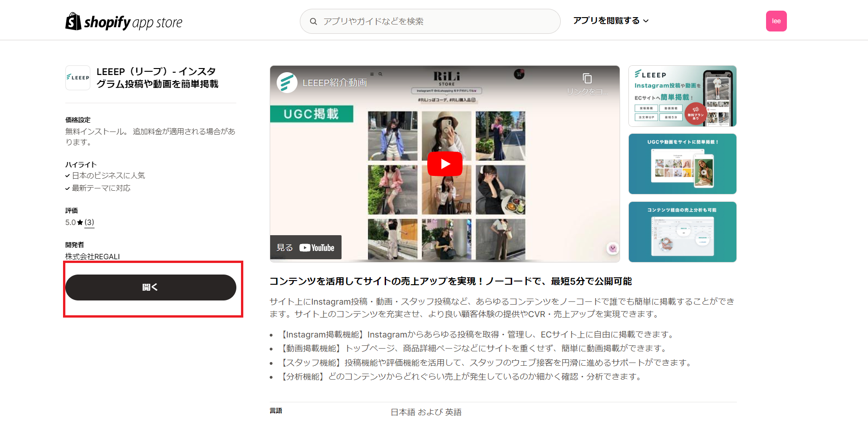Click the copy link icon on video

pyautogui.click(x=587, y=78)
